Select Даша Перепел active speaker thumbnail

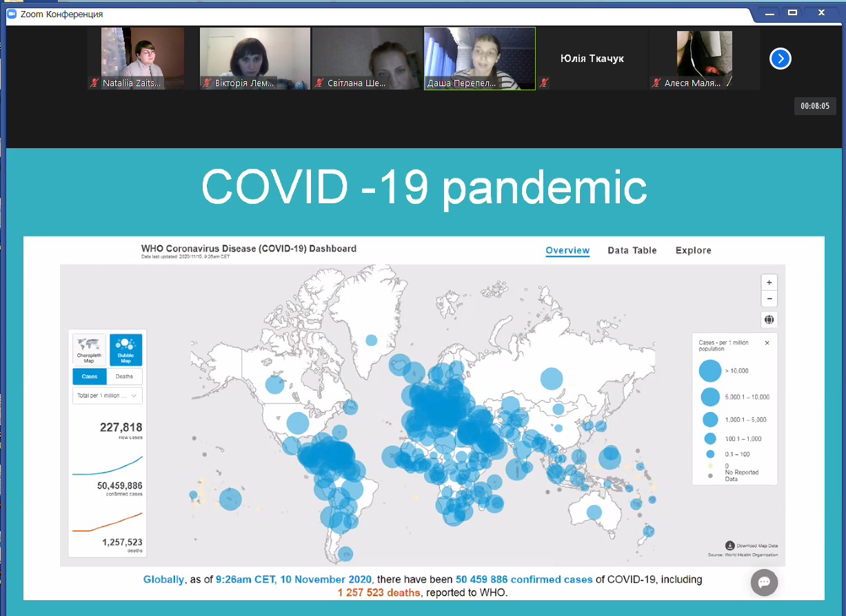coord(480,59)
